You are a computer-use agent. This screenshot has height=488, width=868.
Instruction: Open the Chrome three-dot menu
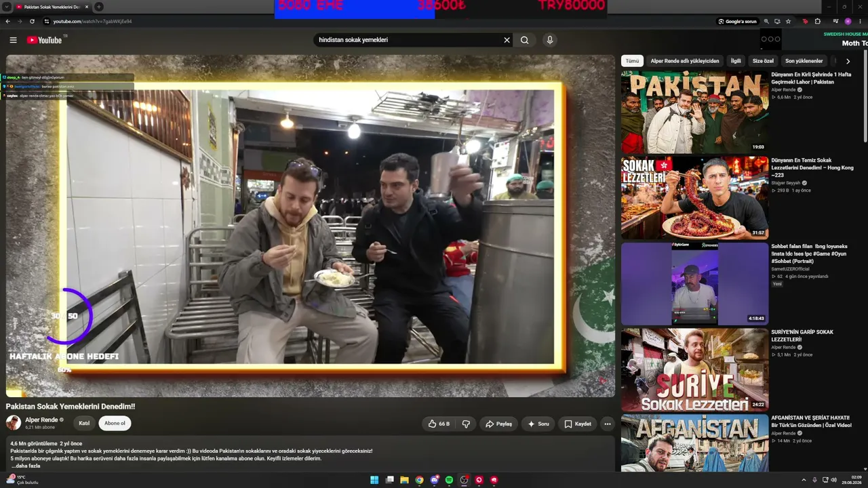860,22
